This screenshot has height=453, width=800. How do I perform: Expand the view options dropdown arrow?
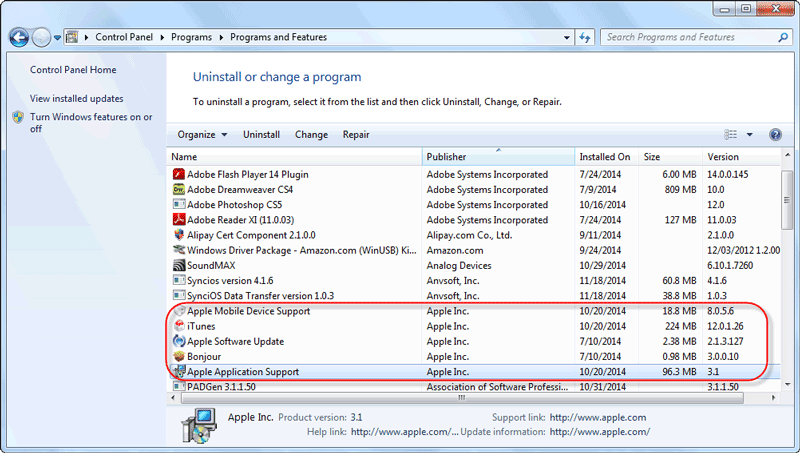(749, 135)
